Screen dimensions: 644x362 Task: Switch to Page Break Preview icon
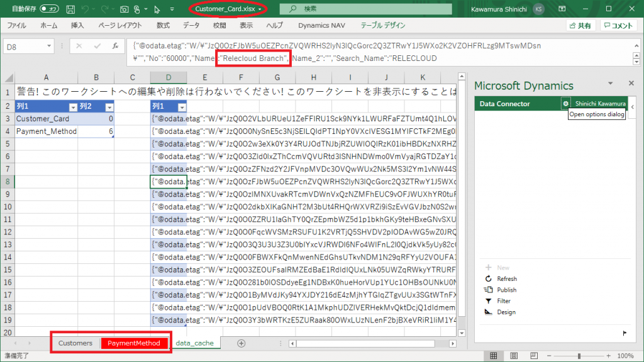[x=533, y=356]
